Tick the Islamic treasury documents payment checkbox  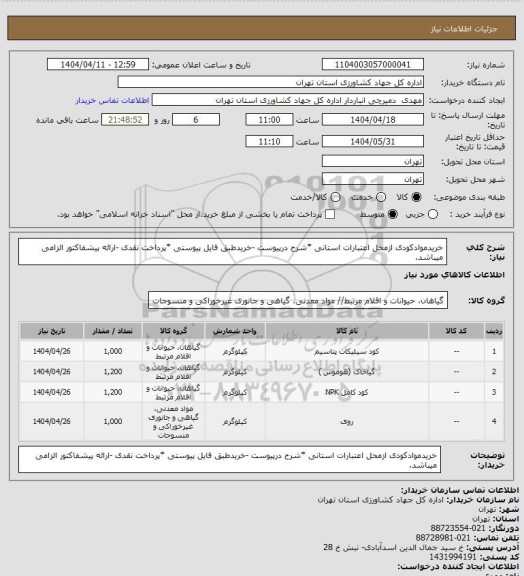(x=330, y=215)
